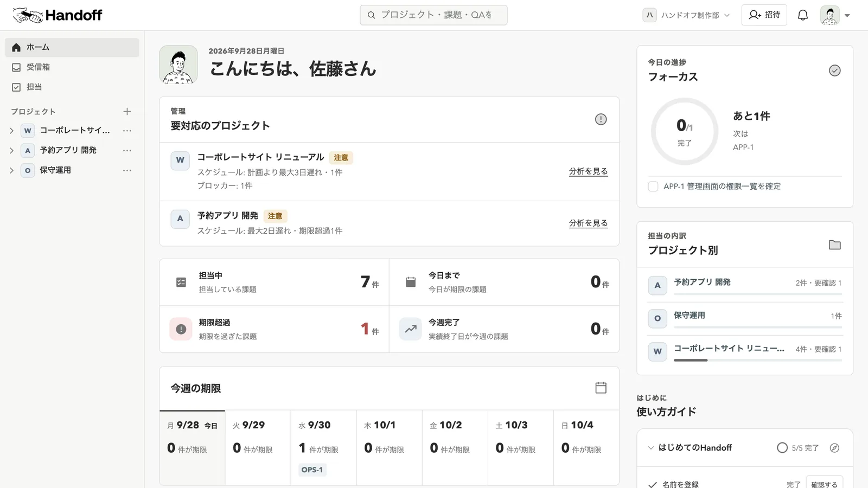Click the フォーカス 0/1 完了 progress ring
The width and height of the screenshot is (868, 488).
[x=685, y=131]
